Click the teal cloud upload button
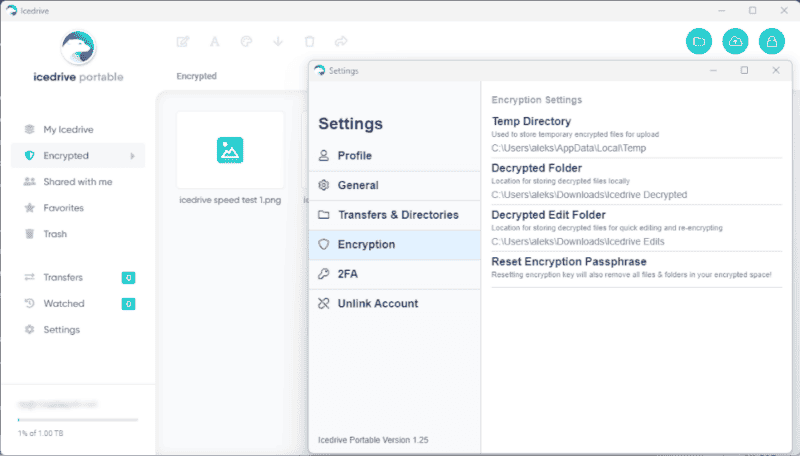This screenshot has height=456, width=800. click(735, 41)
